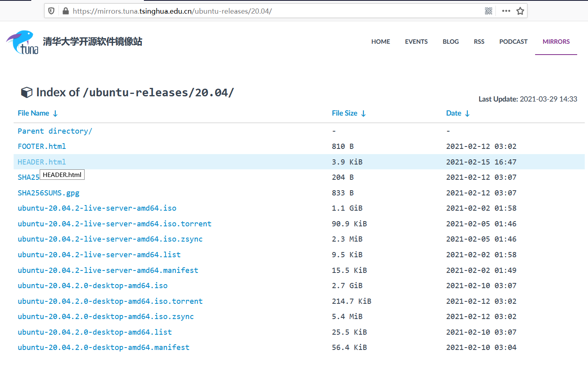Click the 90.9 KiB size cell
Image resolution: width=588 pixels, height=366 pixels.
(349, 224)
